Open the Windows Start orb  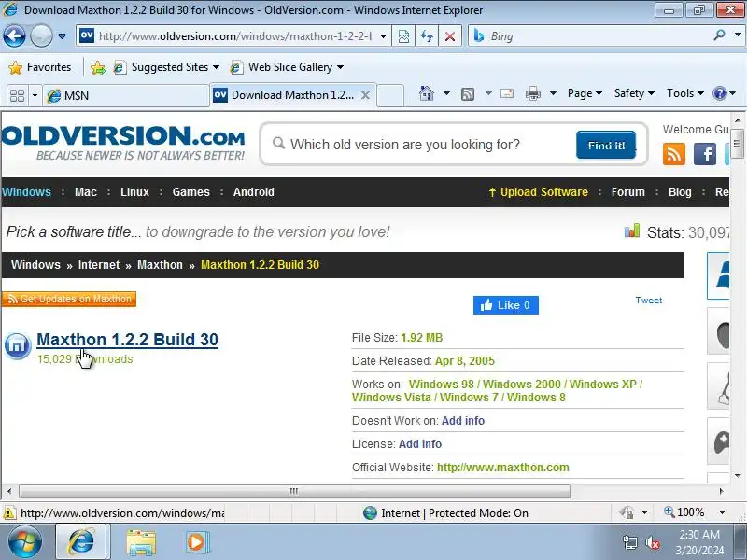pyautogui.click(x=25, y=542)
